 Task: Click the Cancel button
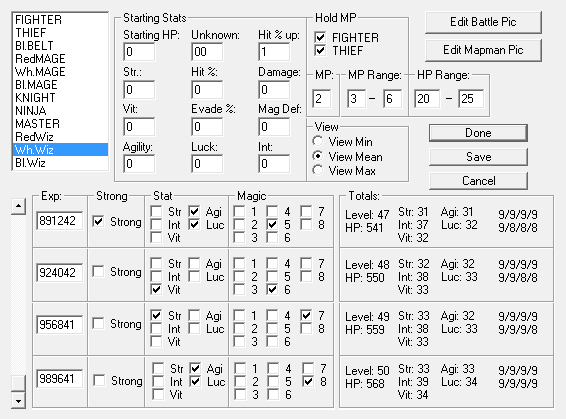478,180
